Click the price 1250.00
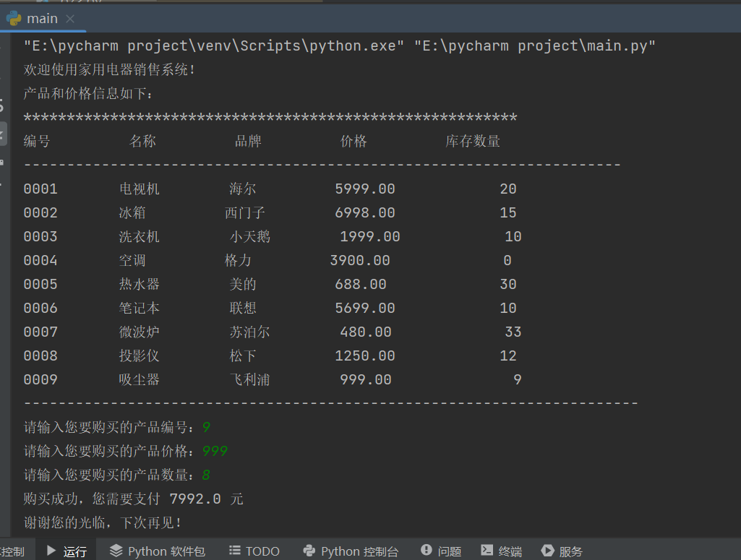The height and width of the screenshot is (560, 741). coord(365,356)
